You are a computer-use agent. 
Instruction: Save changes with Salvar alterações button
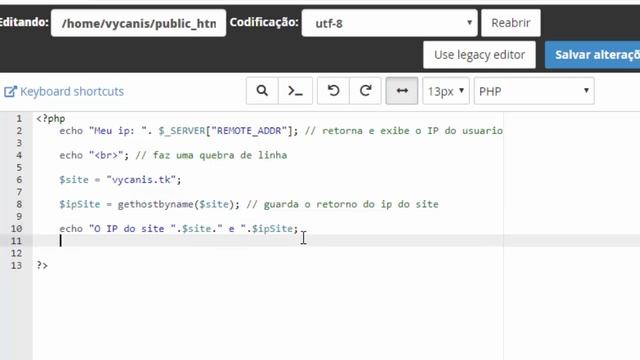(x=593, y=55)
